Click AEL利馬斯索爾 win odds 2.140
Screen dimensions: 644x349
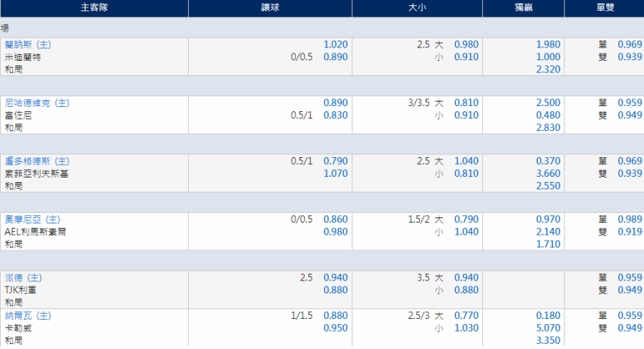coord(548,232)
